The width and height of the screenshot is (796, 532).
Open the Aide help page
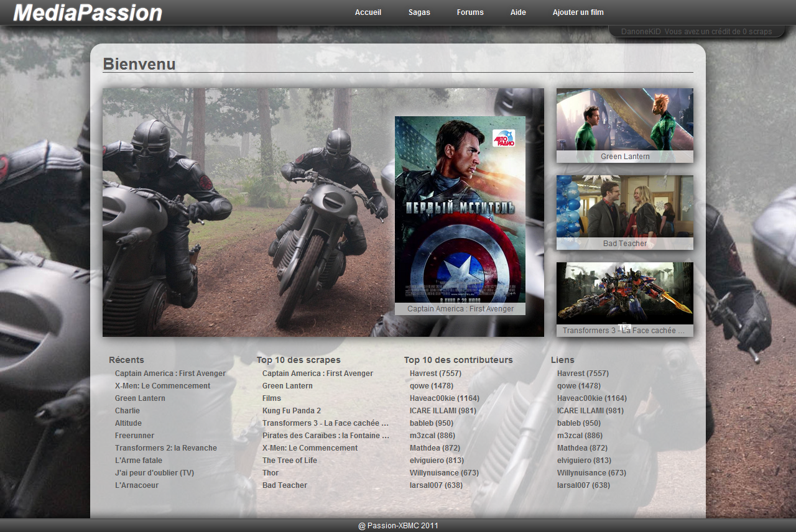[518, 12]
